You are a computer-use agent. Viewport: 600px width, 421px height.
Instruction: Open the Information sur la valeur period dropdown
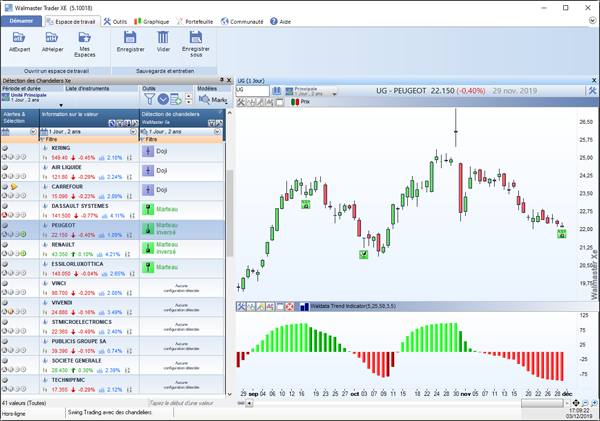[x=133, y=132]
